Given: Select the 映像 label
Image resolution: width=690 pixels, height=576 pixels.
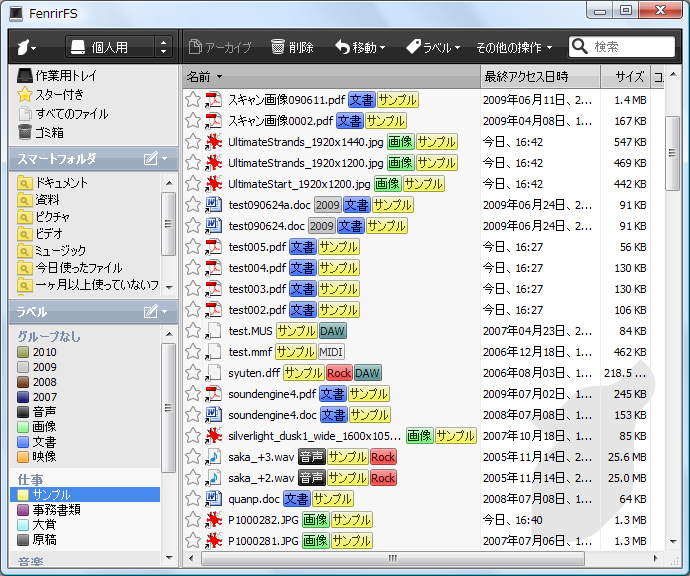Looking at the screenshot, I should (x=37, y=457).
